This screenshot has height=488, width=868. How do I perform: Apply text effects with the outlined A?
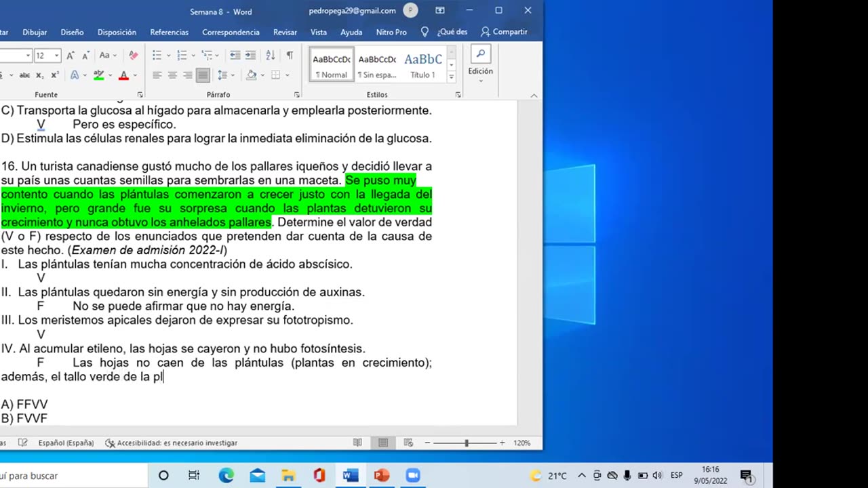point(75,75)
